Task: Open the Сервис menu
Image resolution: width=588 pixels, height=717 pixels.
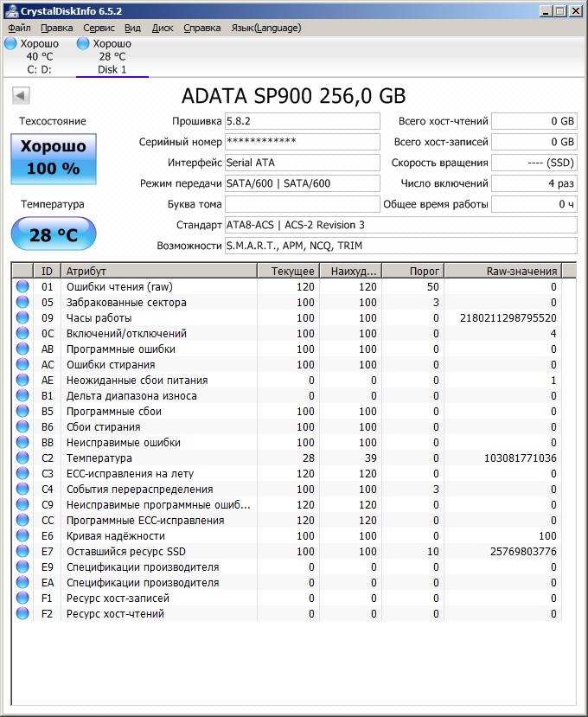Action: pos(99,28)
